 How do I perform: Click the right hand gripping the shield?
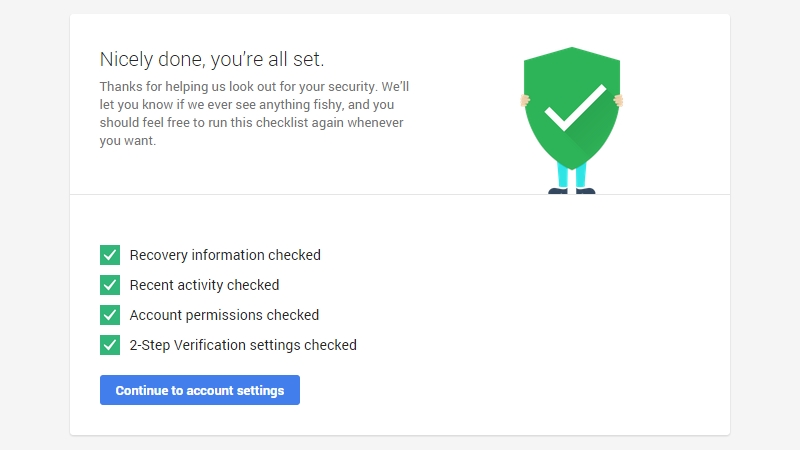pos(618,100)
